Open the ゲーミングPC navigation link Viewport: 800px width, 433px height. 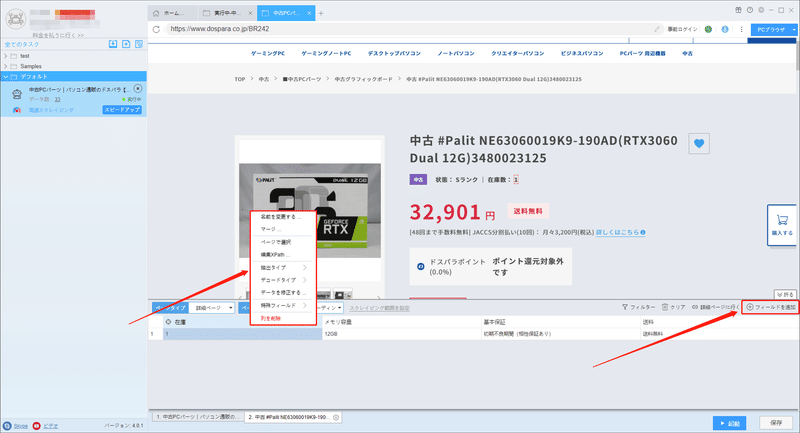pos(268,54)
